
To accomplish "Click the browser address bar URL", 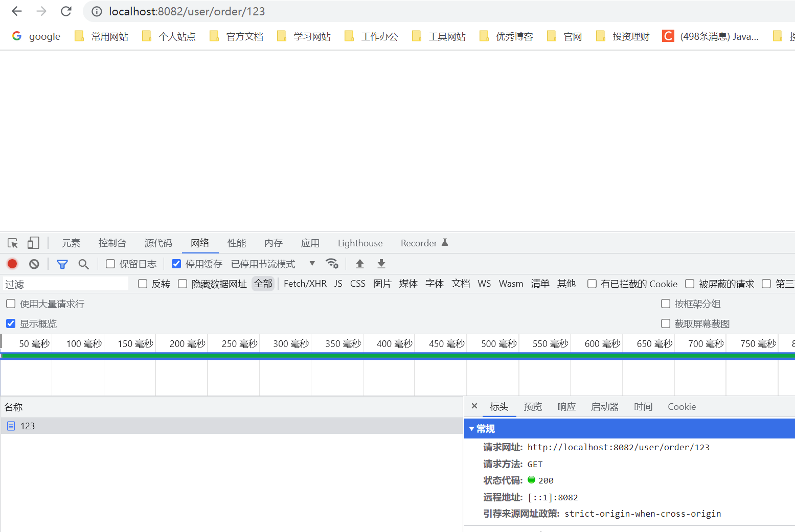I will point(187,11).
